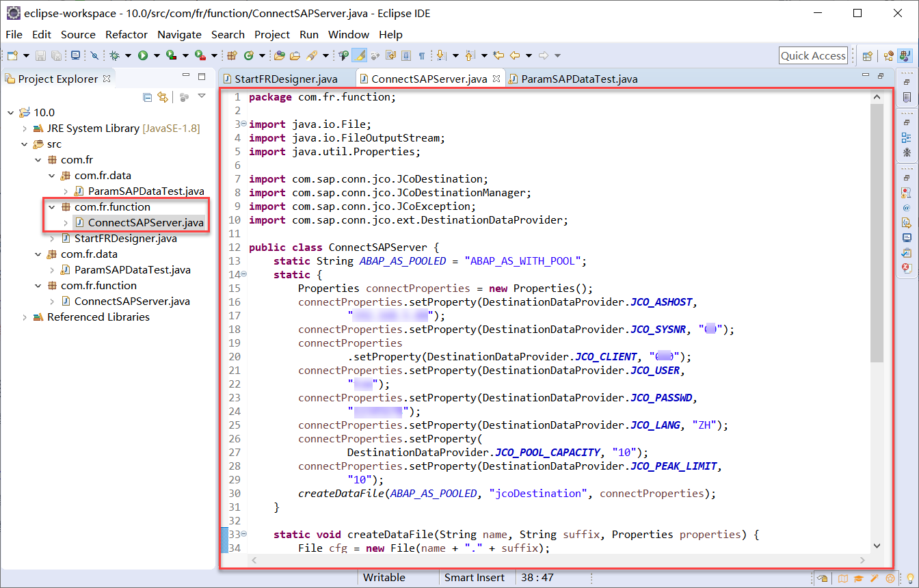Toggle Mark Occurrences highlighter in toolbar
The height and width of the screenshot is (588, 919).
click(x=360, y=55)
